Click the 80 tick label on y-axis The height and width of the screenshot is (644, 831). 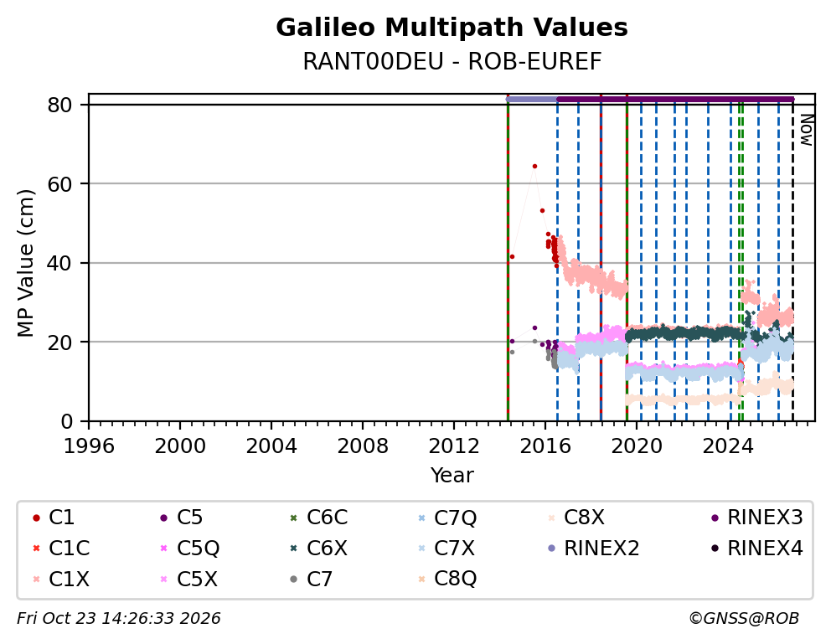pos(59,105)
